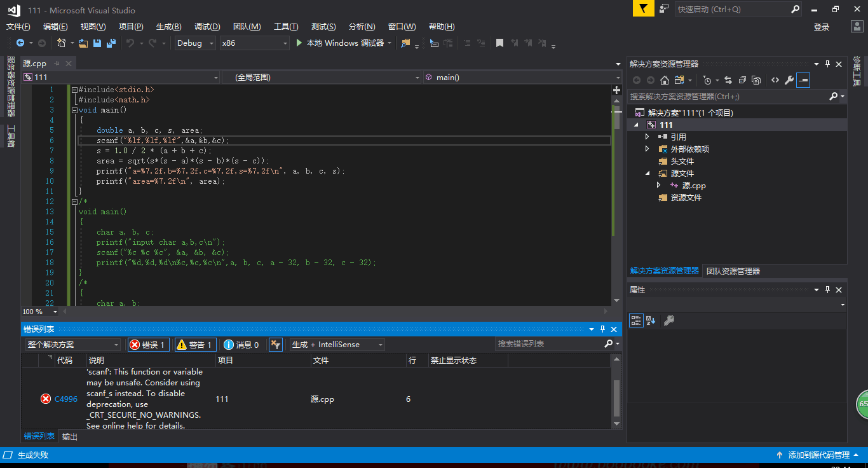Expand the 外部依赖项 node
The width and height of the screenshot is (868, 468).
[x=648, y=149]
